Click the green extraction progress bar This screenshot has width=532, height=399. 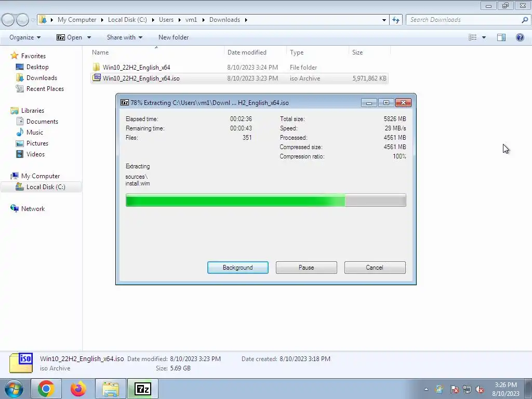pyautogui.click(x=265, y=200)
